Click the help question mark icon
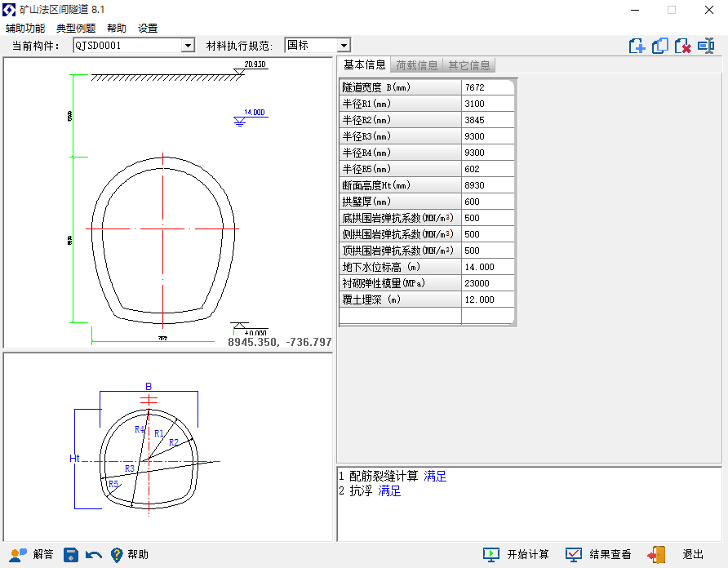728x568 pixels. click(x=117, y=554)
